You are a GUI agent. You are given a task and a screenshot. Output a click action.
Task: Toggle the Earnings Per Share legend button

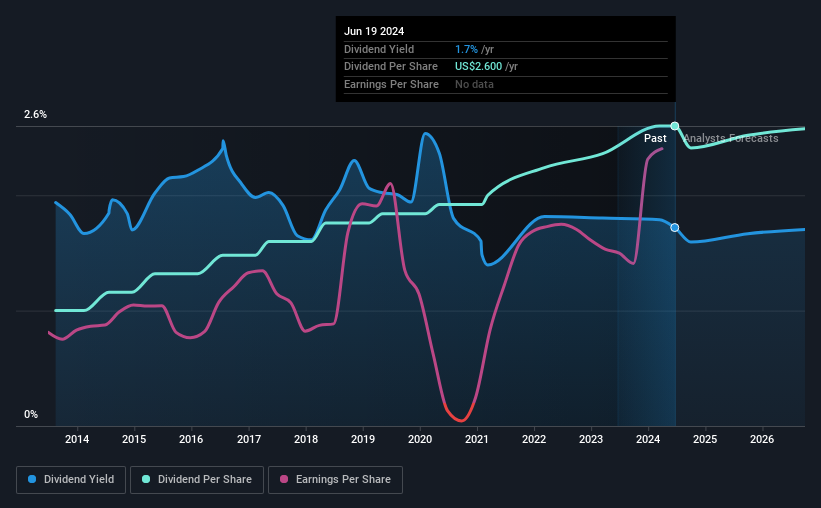(335, 480)
